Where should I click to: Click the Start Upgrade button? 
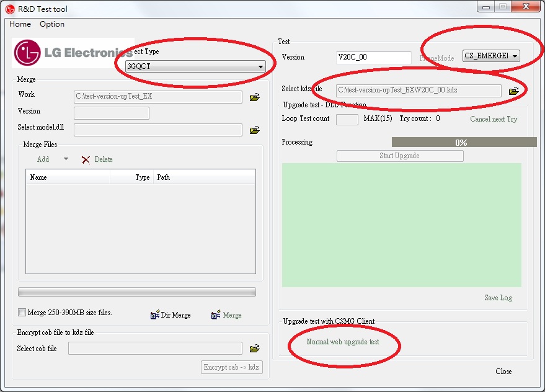coord(400,156)
